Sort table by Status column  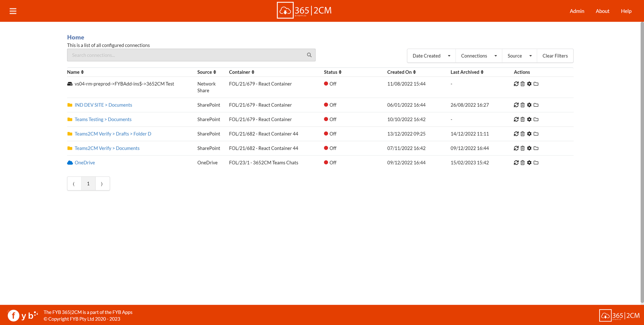click(332, 72)
